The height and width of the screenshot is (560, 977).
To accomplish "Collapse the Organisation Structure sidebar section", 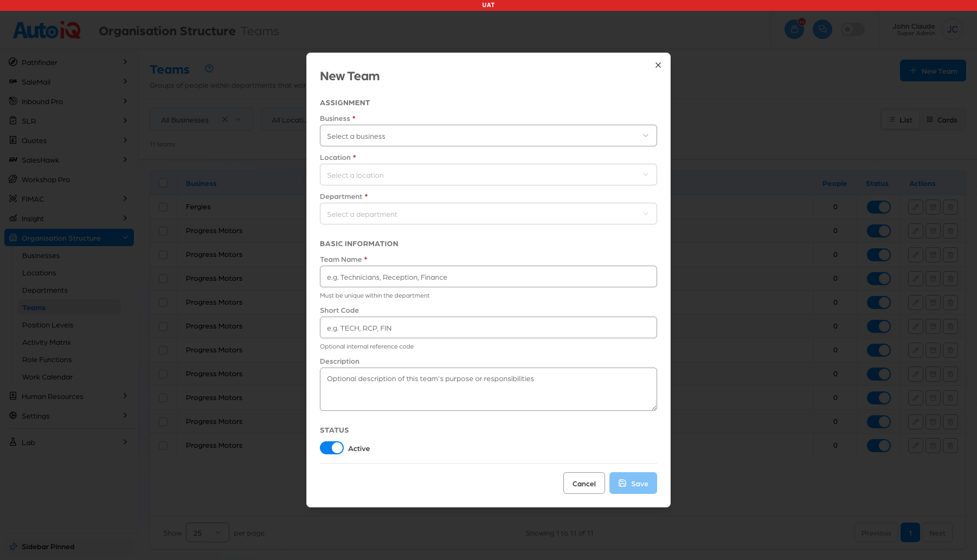I will click(x=69, y=238).
